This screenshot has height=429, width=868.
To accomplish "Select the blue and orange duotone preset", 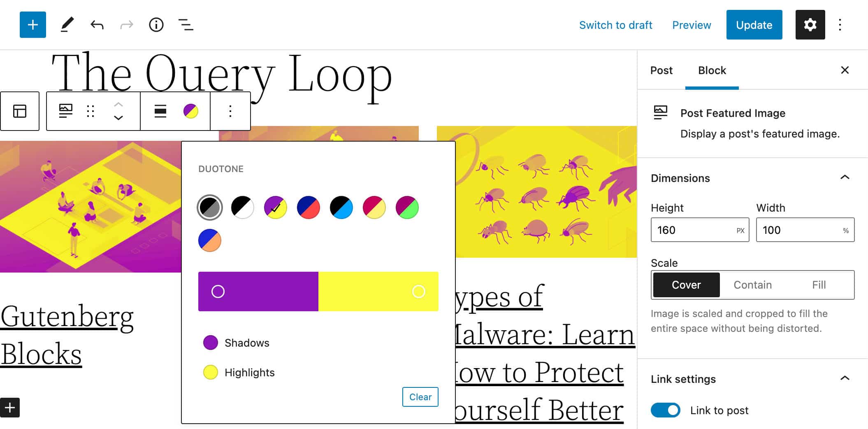I will click(209, 240).
